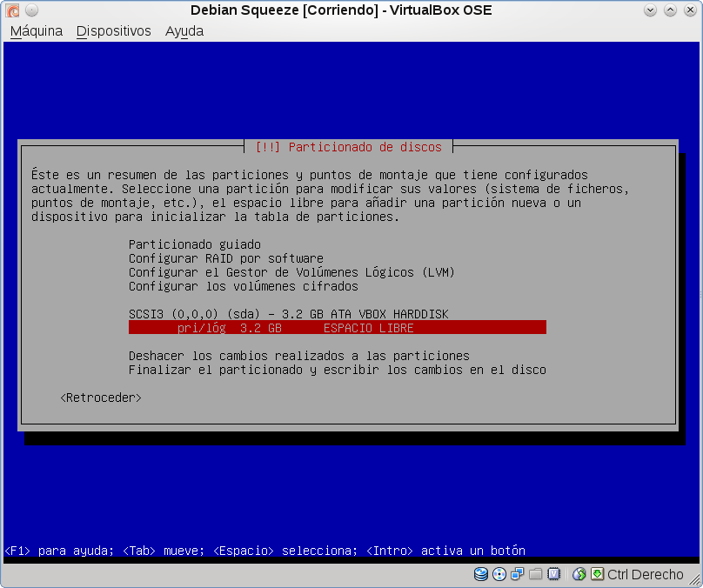703x588 pixels.
Task: Maximize the VirtualBox window
Action: click(x=670, y=10)
